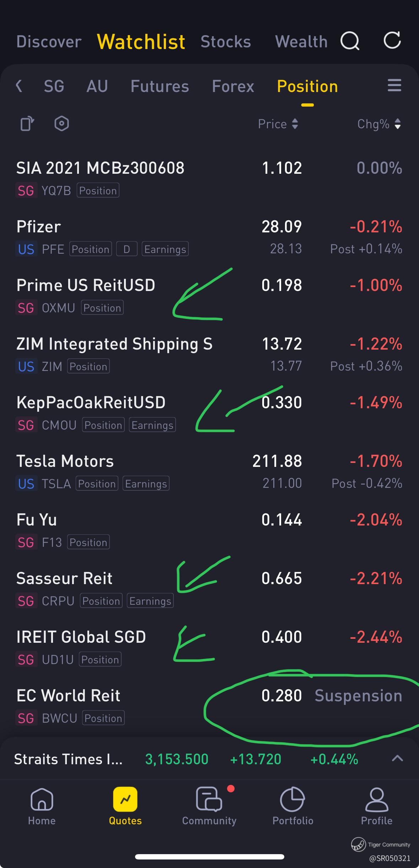The width and height of the screenshot is (419, 868).
Task: Switch to the Futures tab
Action: coord(160,86)
